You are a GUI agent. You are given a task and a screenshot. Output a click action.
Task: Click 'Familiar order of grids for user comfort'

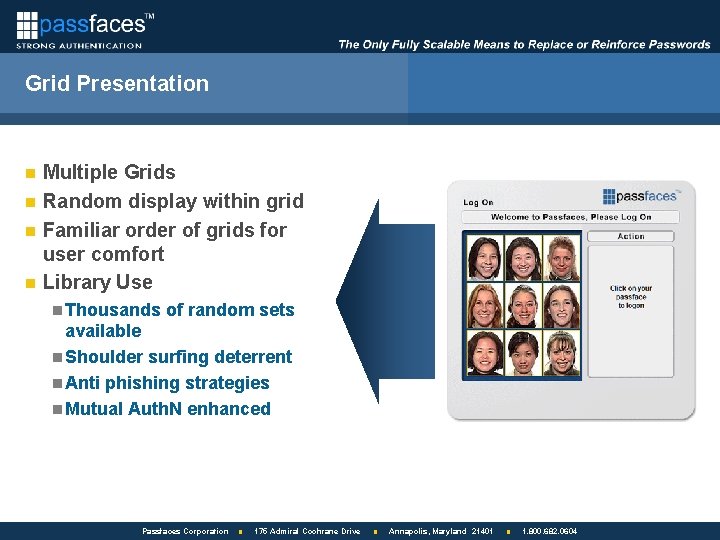click(165, 242)
